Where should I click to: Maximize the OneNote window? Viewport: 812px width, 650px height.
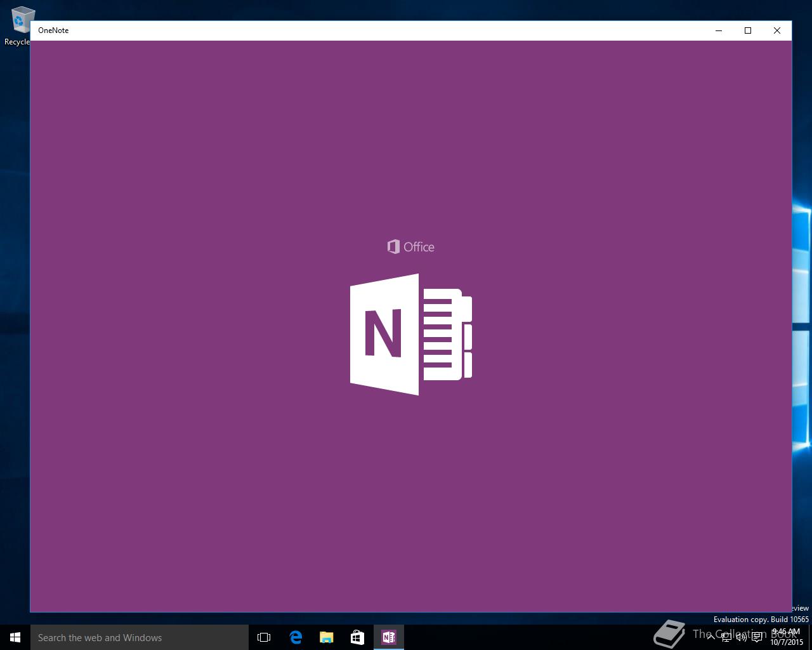click(748, 30)
